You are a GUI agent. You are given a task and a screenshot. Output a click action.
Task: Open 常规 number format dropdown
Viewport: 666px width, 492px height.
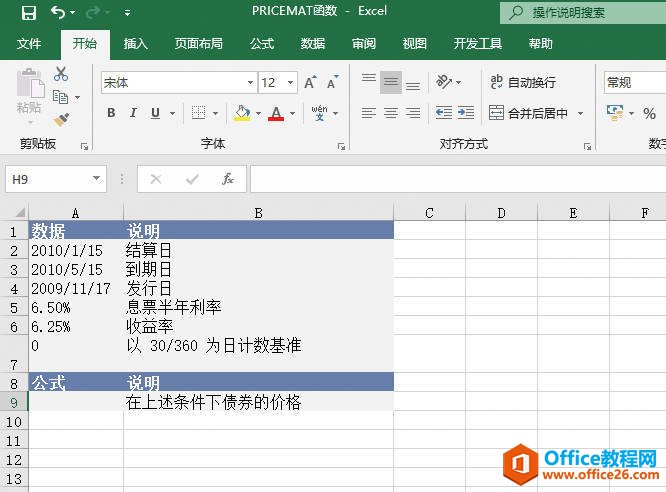[x=635, y=82]
